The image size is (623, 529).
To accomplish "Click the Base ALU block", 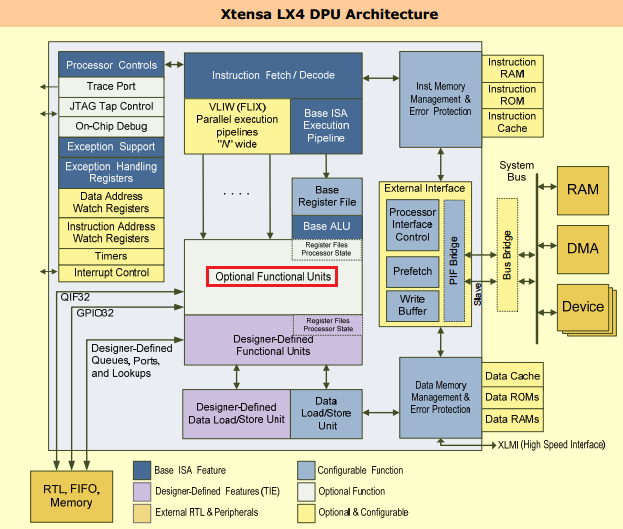I will coord(327,227).
